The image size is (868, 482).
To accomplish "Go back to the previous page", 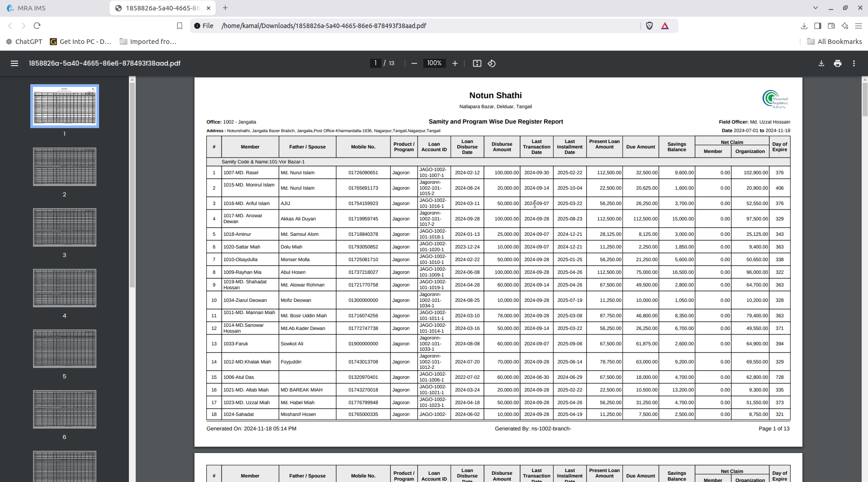I will (x=10, y=26).
